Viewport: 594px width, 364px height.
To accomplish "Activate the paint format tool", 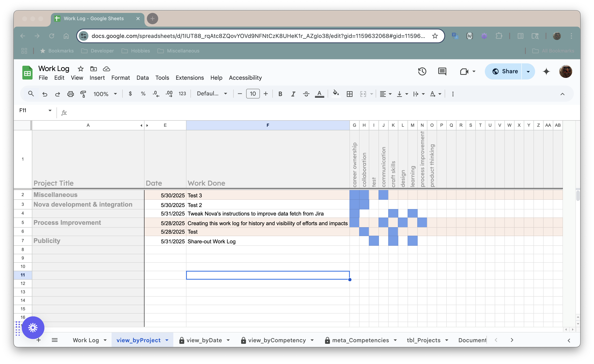I will 83,94.
